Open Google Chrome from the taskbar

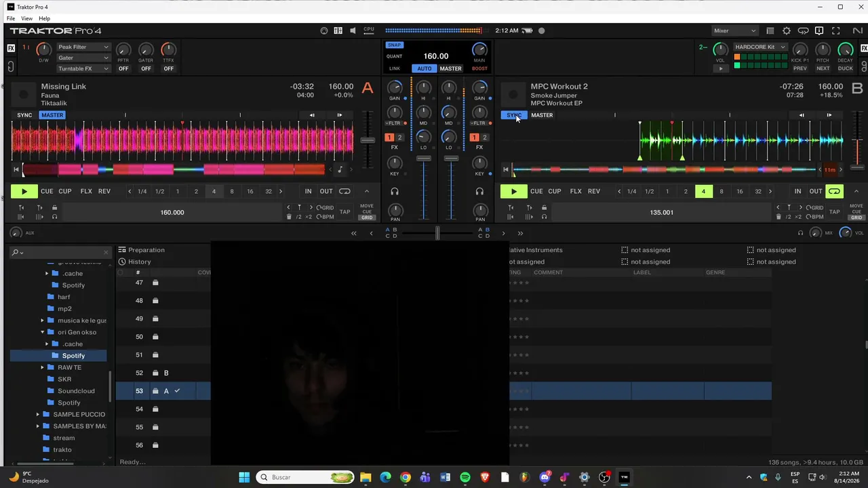click(x=406, y=477)
